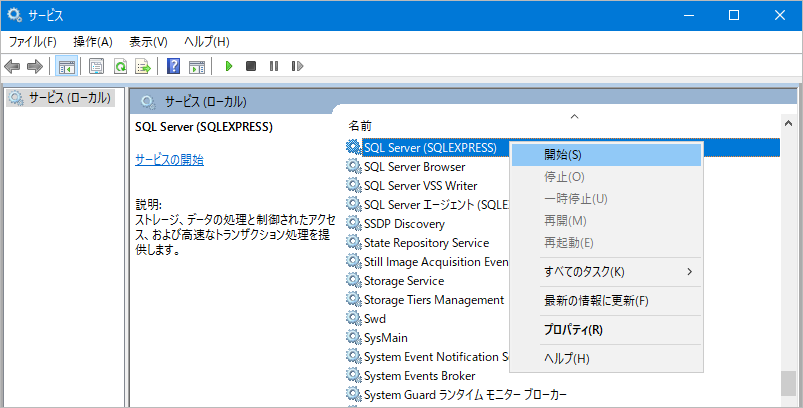
Task: Click the Back arrow toolbar icon
Action: [x=12, y=66]
